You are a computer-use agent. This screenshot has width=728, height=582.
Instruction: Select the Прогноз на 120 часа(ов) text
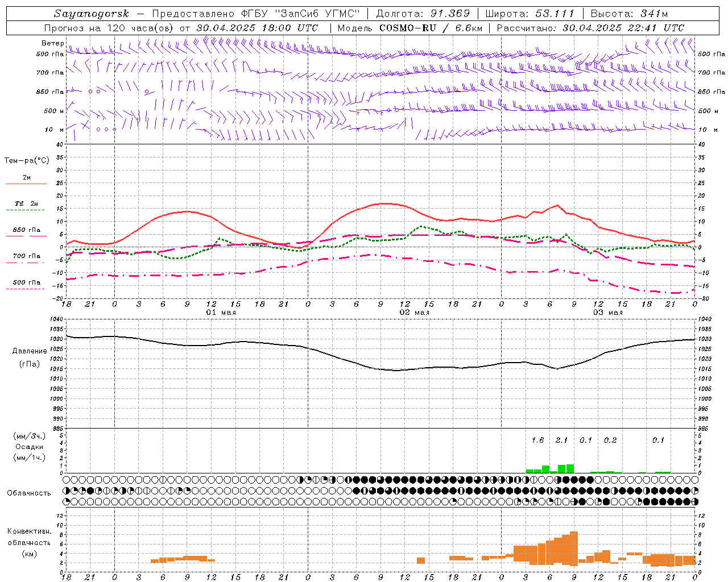coord(110,28)
